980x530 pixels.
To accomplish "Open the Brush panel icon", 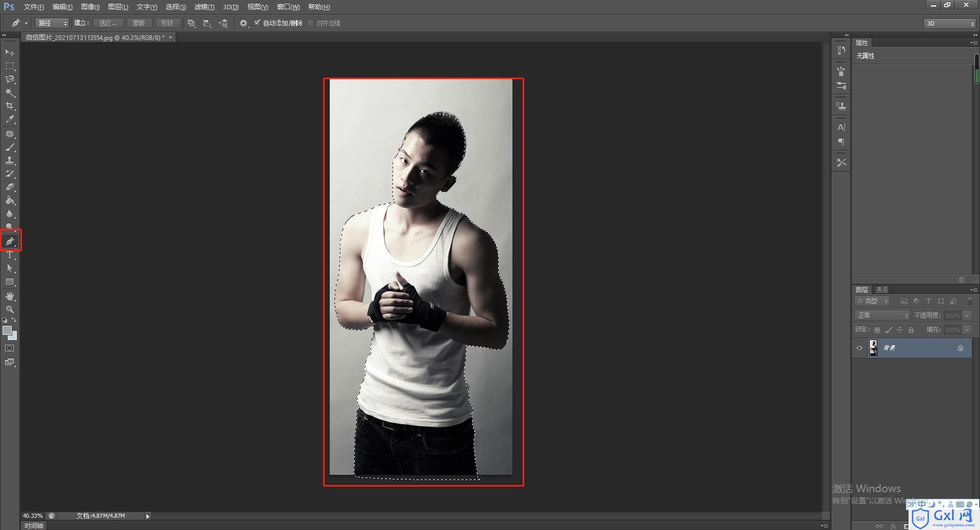I will 841,85.
